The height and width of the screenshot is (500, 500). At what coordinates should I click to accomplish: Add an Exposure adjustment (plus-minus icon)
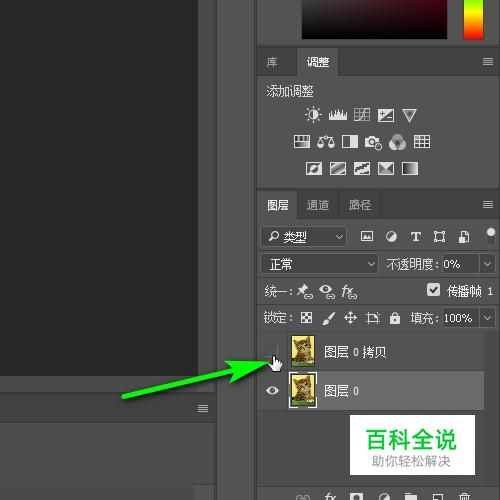coord(386,115)
